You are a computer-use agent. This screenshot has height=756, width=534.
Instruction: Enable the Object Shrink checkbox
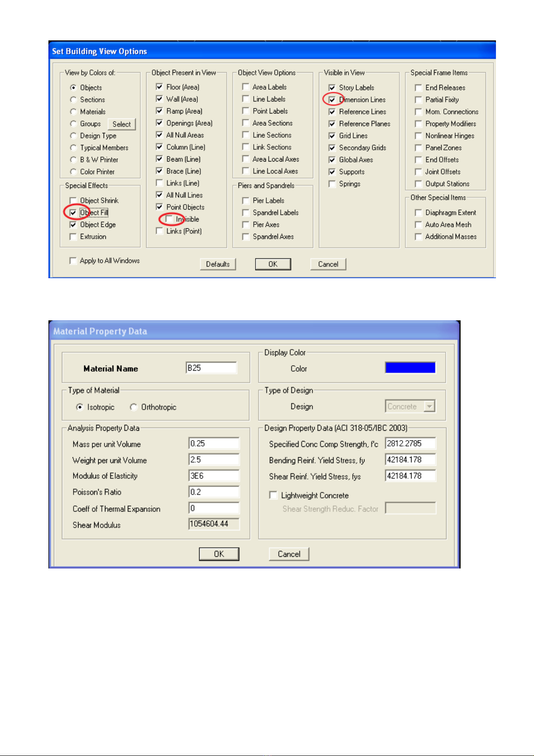pos(73,201)
